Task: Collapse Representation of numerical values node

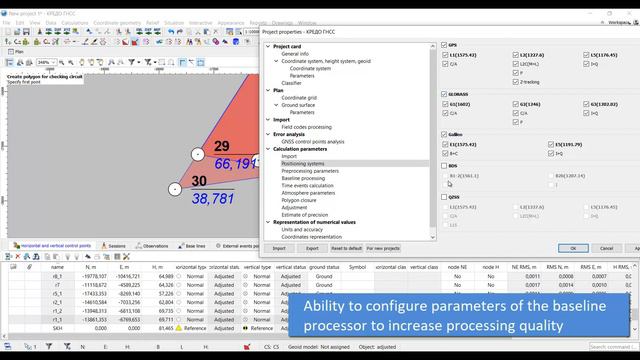Action: tap(268, 222)
